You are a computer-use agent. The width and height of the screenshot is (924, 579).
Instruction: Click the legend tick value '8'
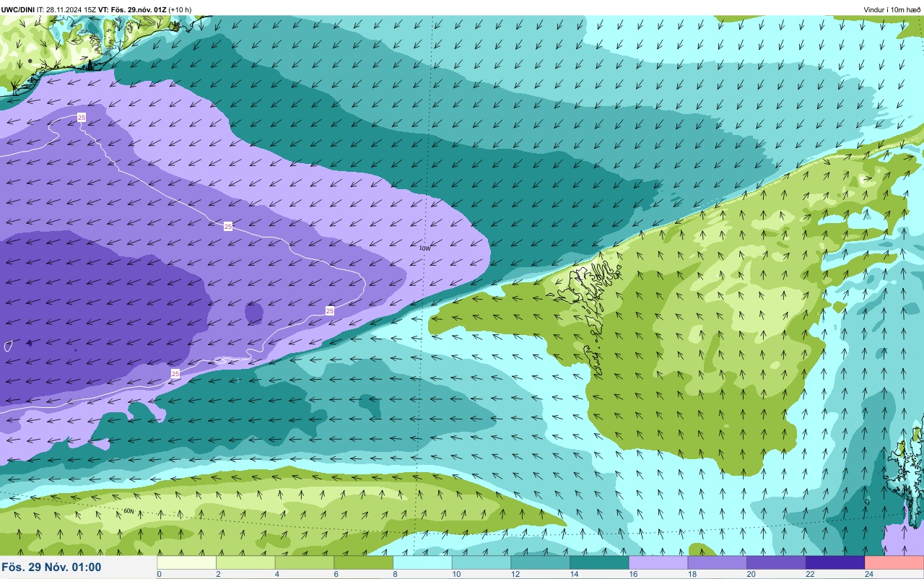tap(394, 575)
